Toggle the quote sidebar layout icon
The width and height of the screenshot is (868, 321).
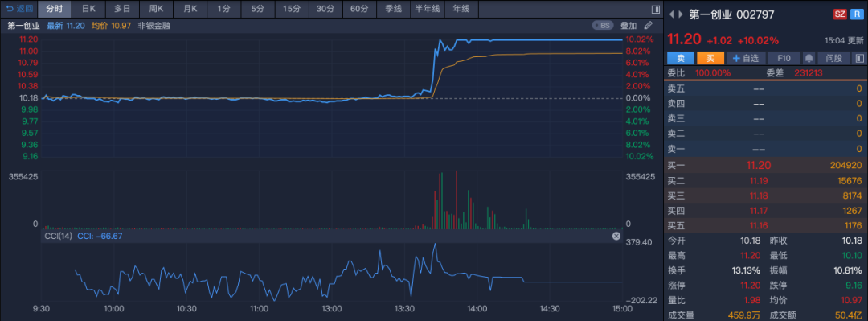tap(860, 58)
